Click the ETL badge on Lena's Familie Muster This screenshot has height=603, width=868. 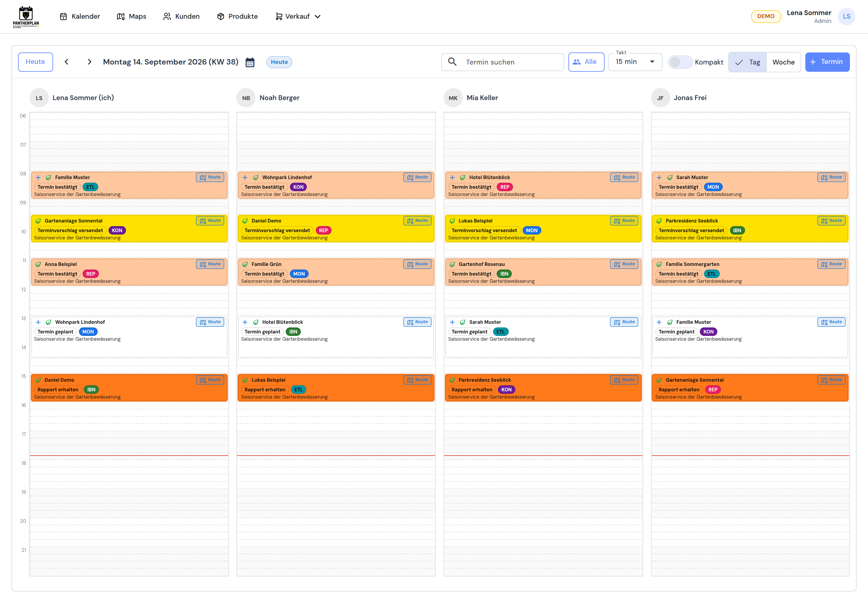click(90, 187)
